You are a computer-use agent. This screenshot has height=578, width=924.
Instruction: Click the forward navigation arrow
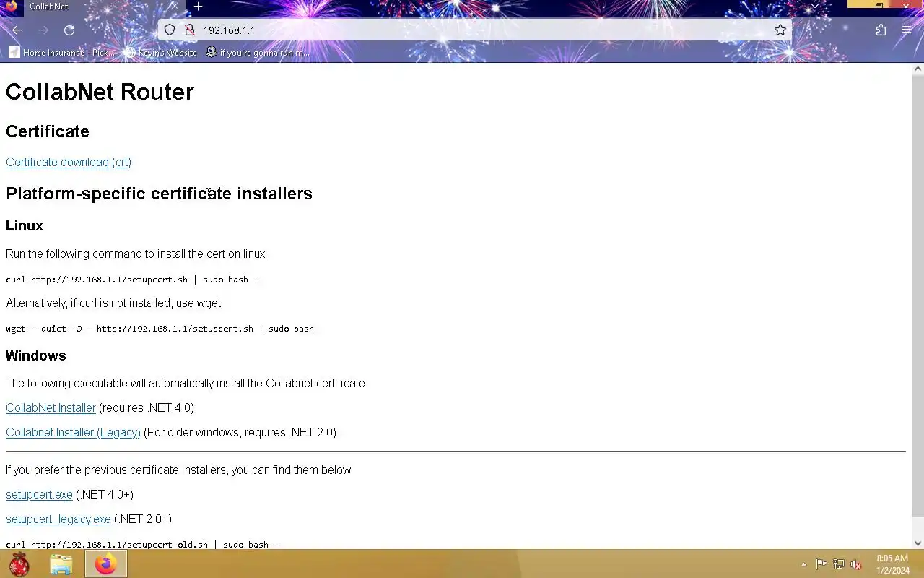point(43,30)
